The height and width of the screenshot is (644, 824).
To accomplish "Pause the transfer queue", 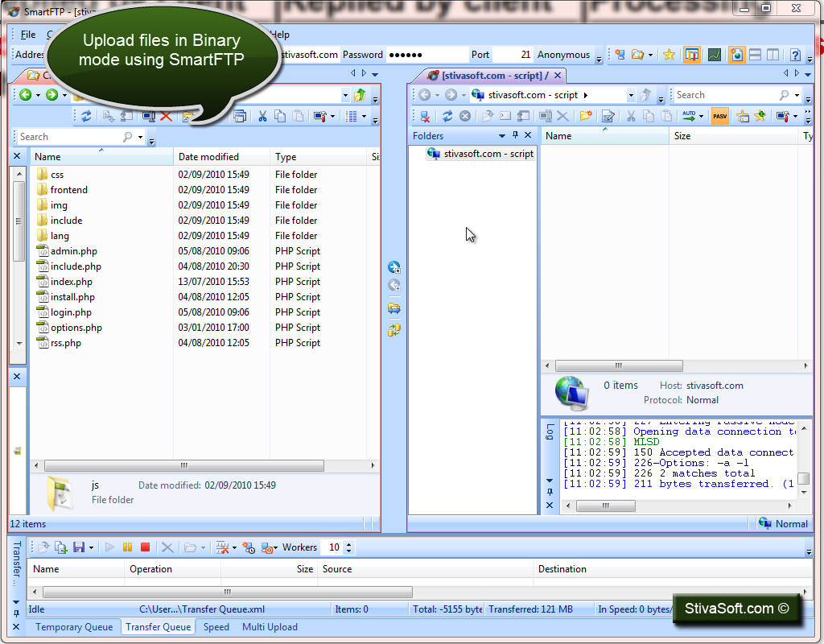I will (x=127, y=547).
